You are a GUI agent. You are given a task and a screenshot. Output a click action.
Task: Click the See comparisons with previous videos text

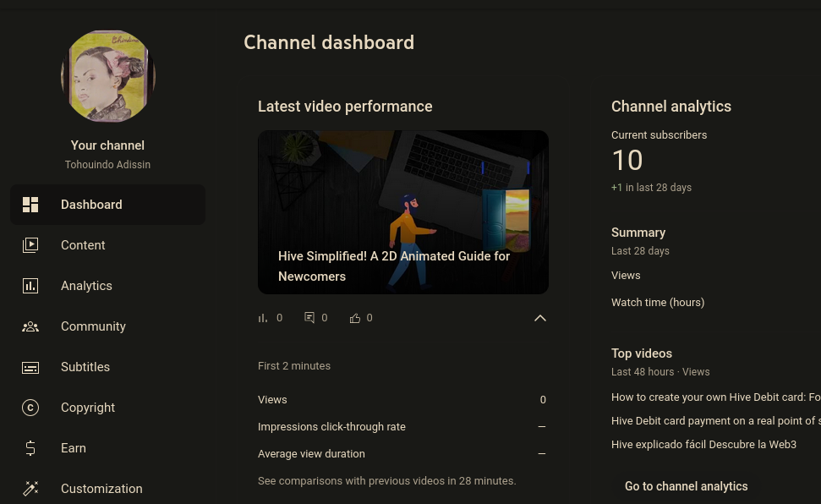click(387, 480)
